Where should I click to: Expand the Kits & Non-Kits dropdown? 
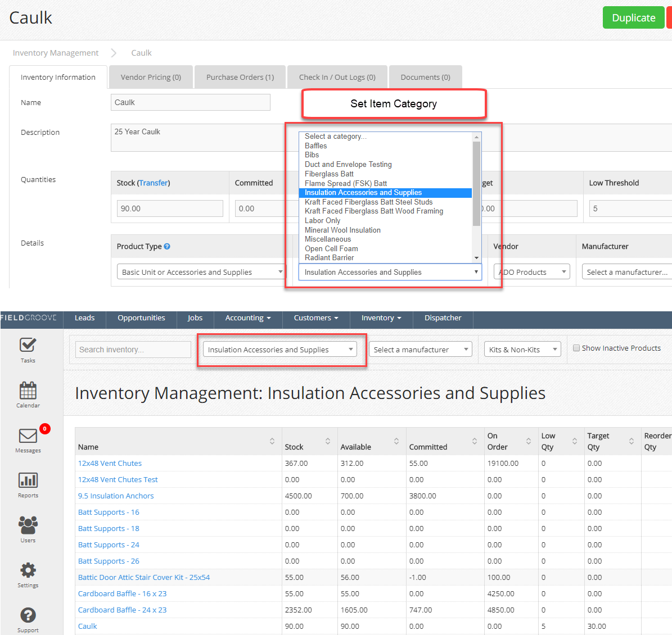(x=522, y=350)
